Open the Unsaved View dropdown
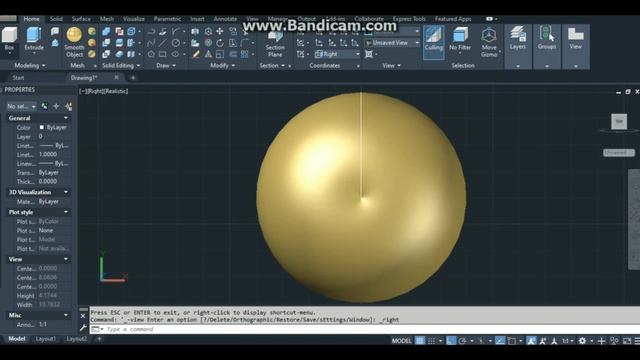The image size is (640, 360). (x=392, y=42)
